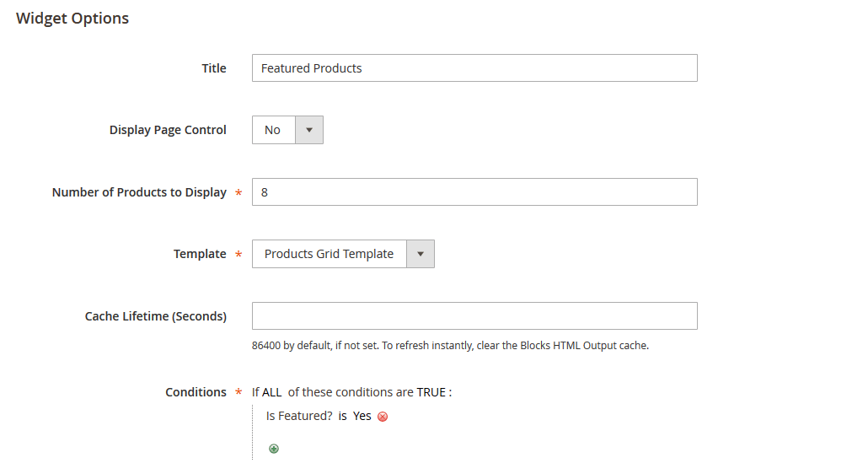868x474 pixels.
Task: Click the 'Yes' value of Is Featured
Action: [362, 416]
